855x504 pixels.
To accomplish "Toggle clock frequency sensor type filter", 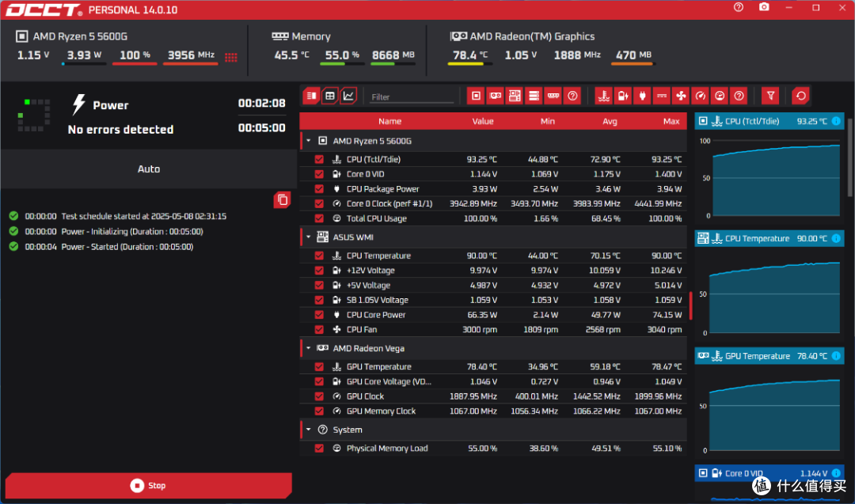I will (x=700, y=96).
